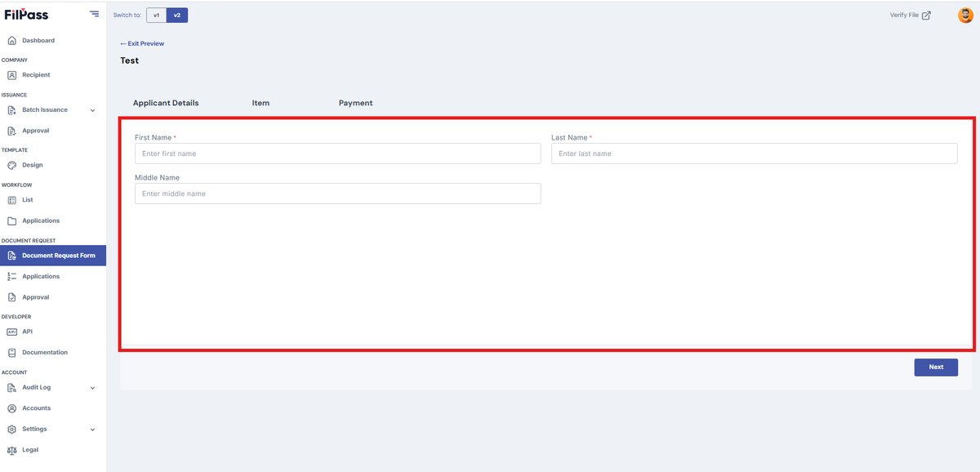Click the Settings gear icon
This screenshot has width=980, height=472.
[x=11, y=430]
